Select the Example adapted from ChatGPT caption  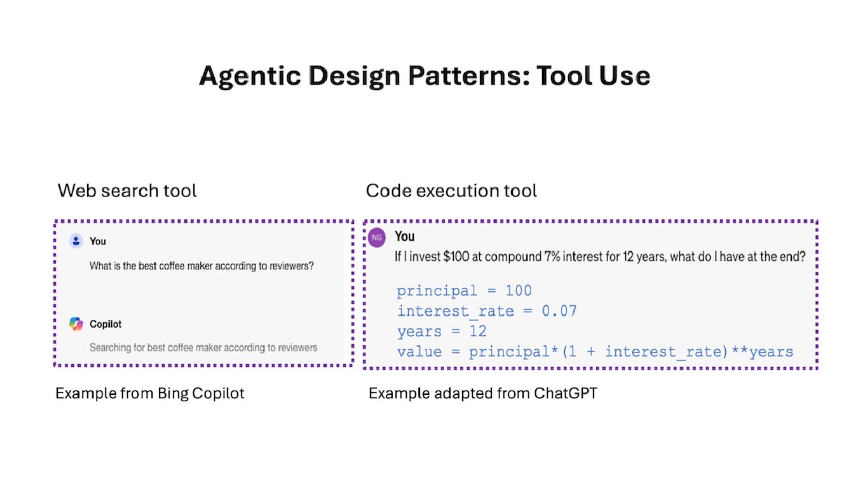point(483,393)
